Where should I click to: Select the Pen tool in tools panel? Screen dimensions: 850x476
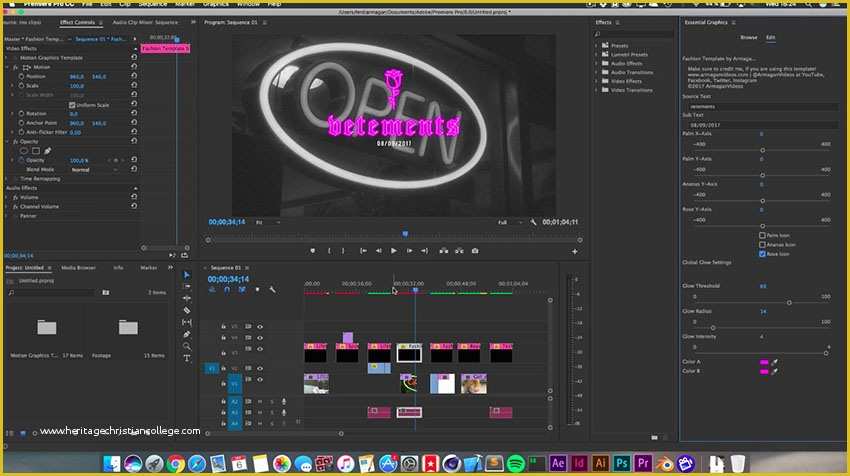click(186, 335)
